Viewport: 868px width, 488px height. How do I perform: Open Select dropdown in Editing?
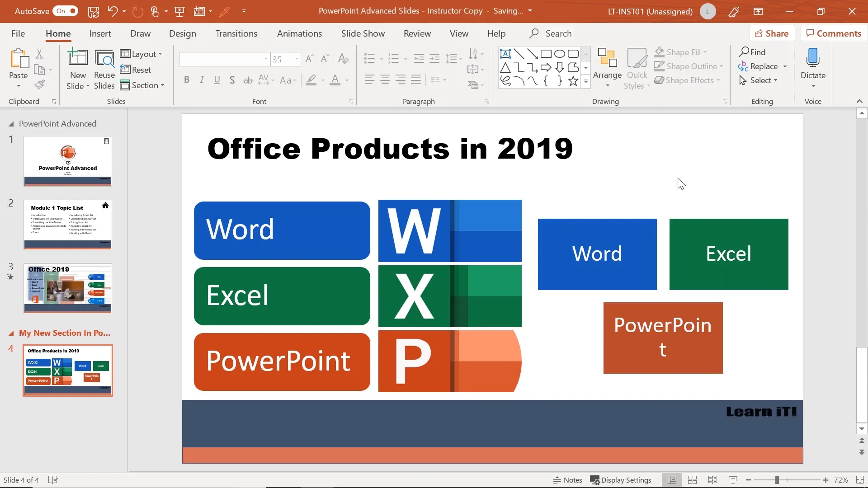pyautogui.click(x=758, y=80)
